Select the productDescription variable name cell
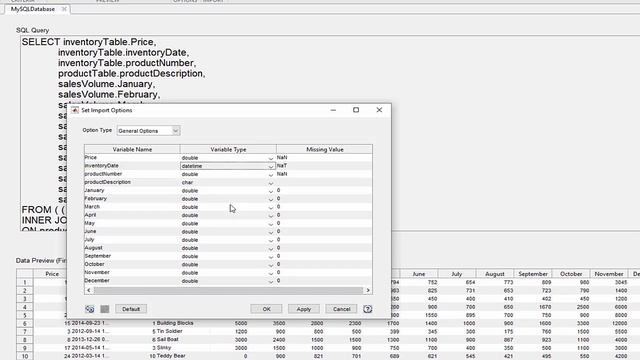640x360 pixels. click(x=132, y=182)
